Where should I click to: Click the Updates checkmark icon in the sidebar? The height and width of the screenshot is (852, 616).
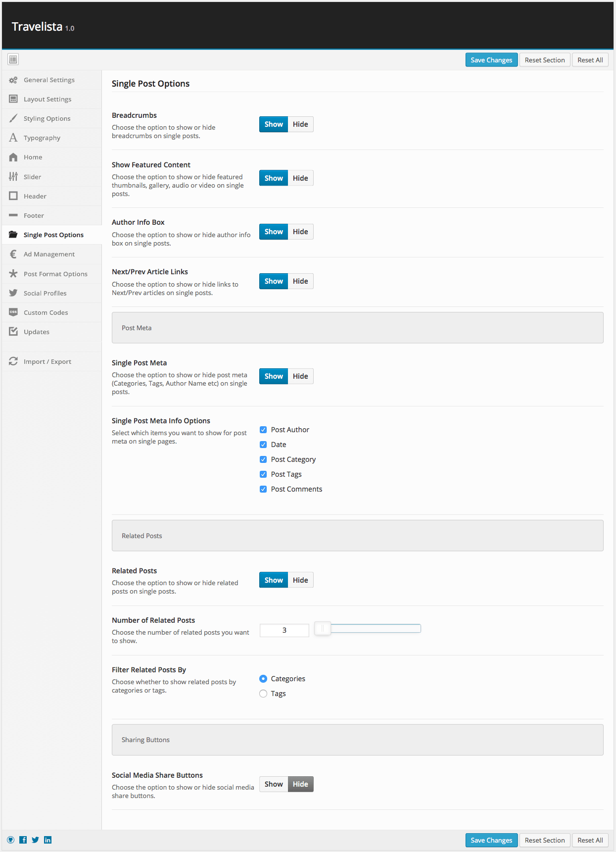[13, 331]
